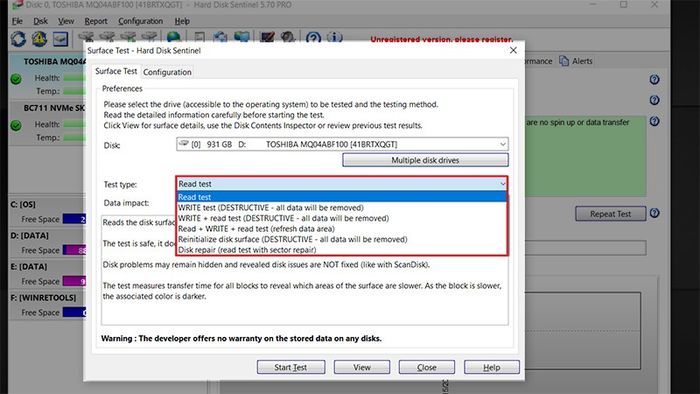Click the Multiple disk drives button

425,160
